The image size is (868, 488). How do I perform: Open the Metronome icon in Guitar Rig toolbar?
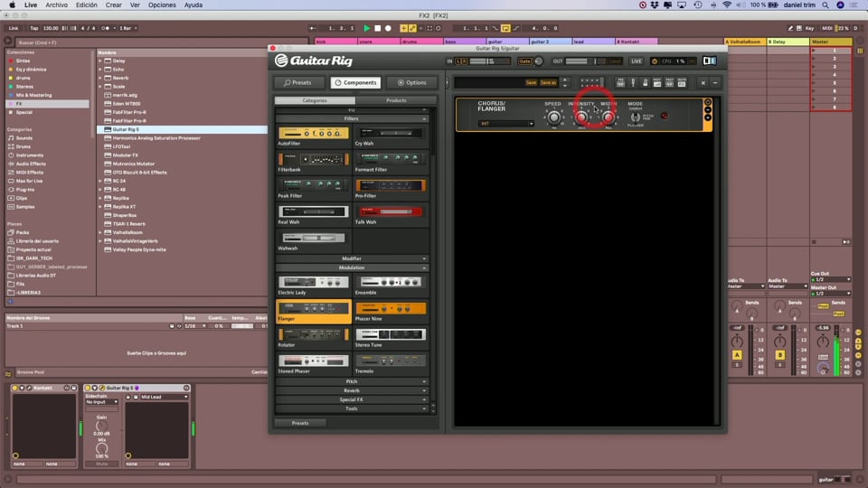click(x=645, y=82)
